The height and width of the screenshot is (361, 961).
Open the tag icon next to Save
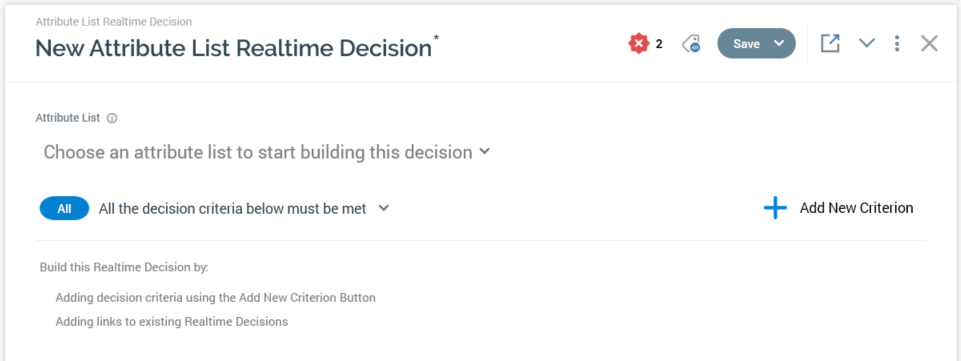click(x=691, y=44)
